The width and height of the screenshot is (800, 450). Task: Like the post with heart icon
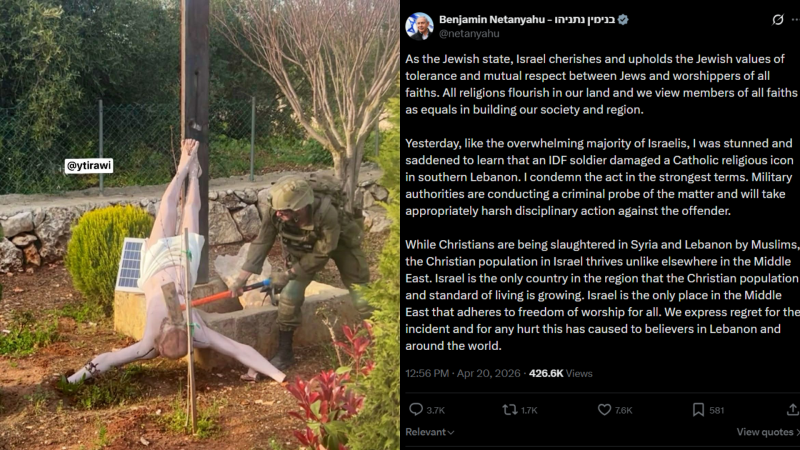pos(604,409)
